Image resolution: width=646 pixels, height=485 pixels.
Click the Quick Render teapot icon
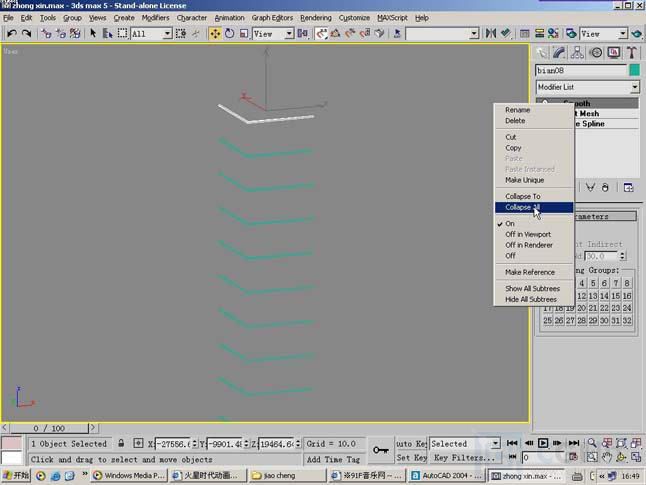637,33
